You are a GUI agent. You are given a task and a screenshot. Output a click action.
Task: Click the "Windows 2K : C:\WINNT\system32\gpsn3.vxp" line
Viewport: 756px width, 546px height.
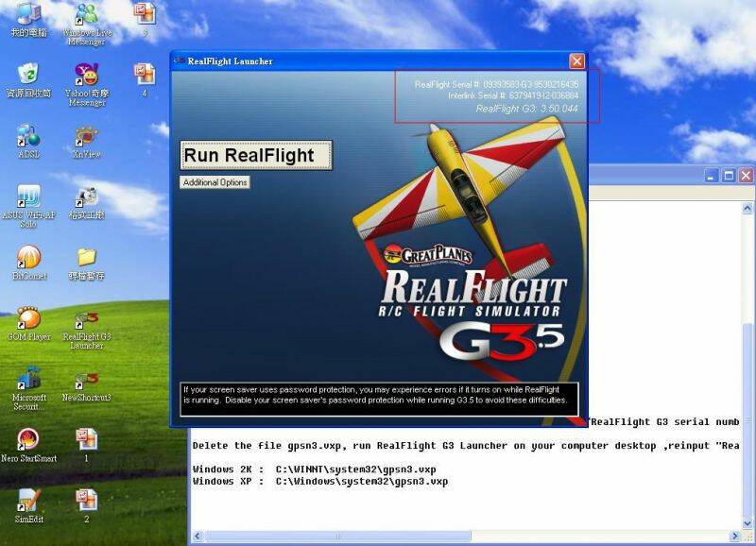315,469
